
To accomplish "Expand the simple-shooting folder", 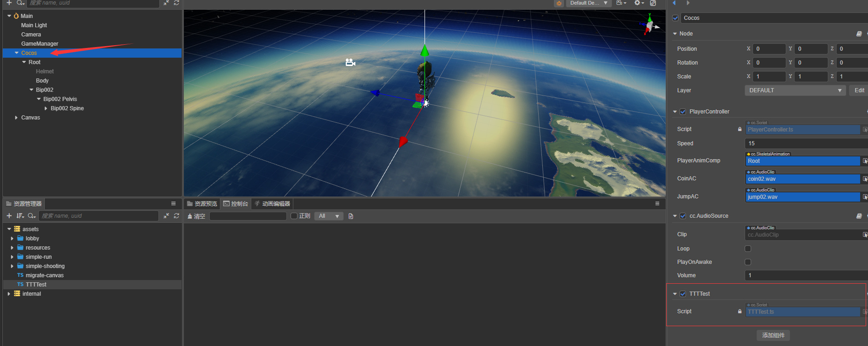I will (12, 266).
